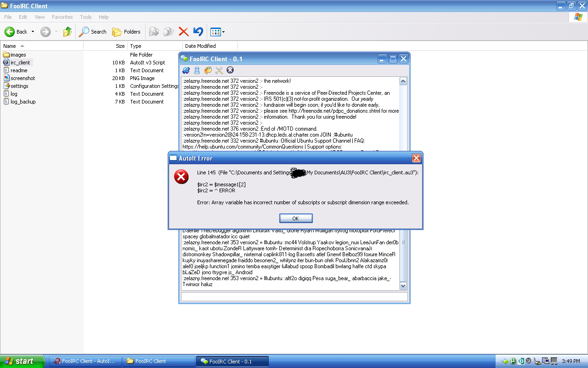Open the File menu
This screenshot has height=368, width=588.
8,17
